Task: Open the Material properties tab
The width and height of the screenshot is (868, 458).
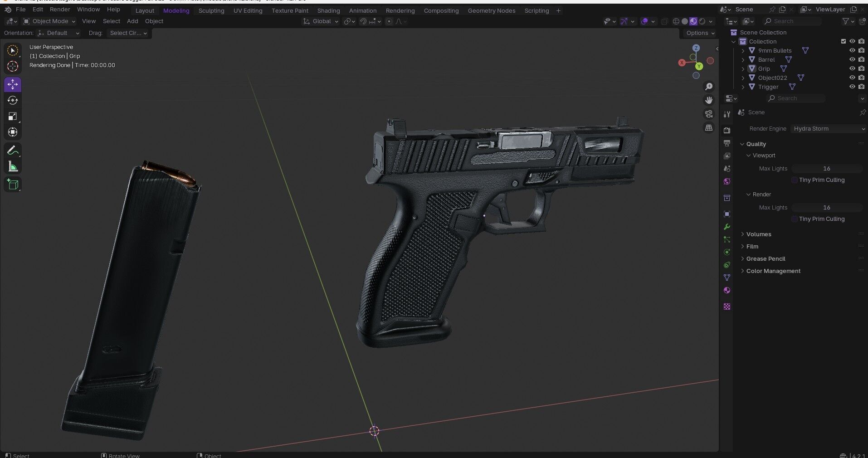Action: click(x=727, y=290)
